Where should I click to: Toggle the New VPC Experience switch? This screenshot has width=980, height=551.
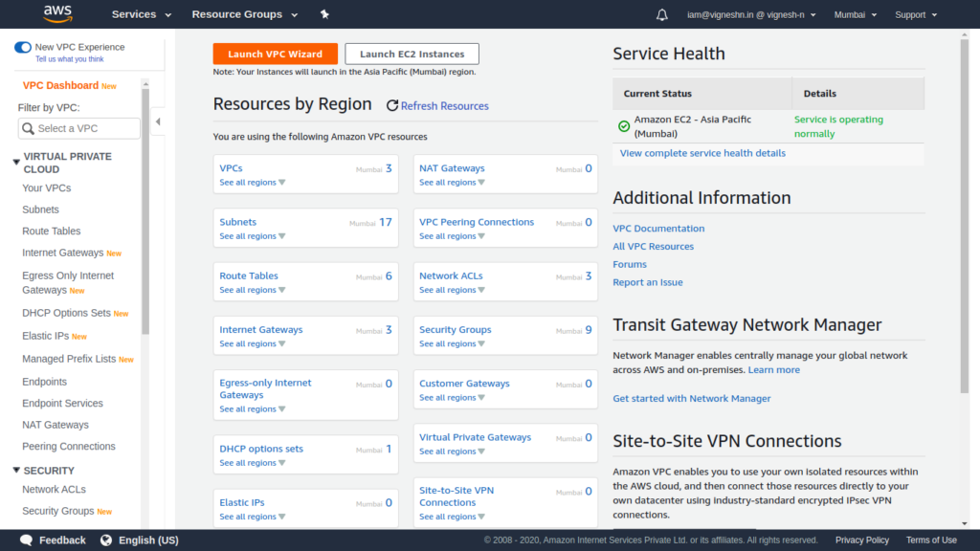tap(23, 48)
